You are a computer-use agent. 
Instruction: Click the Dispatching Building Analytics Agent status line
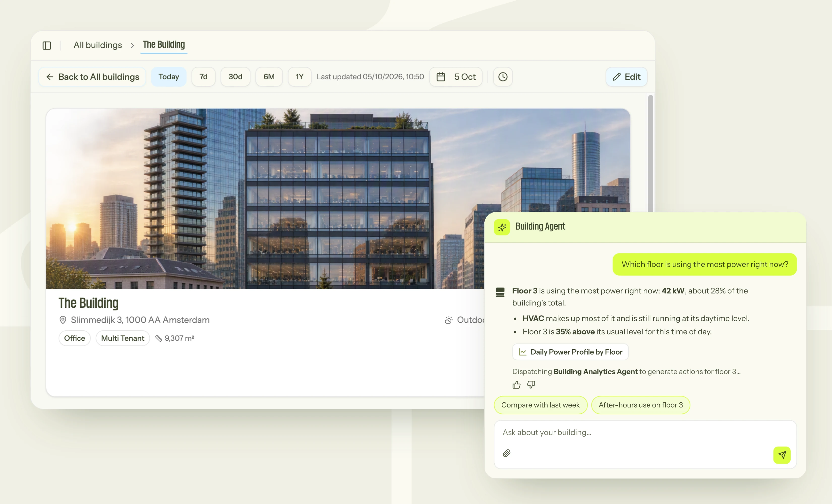pyautogui.click(x=626, y=372)
